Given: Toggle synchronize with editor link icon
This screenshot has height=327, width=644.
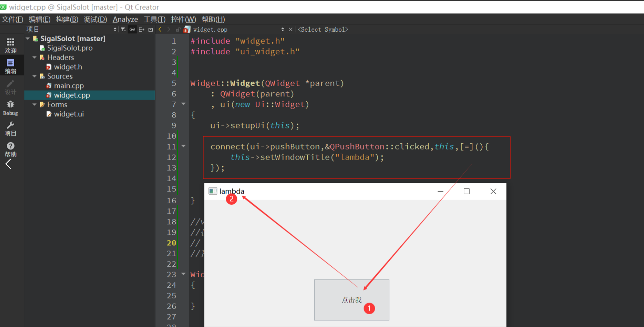Looking at the screenshot, I should [x=132, y=29].
